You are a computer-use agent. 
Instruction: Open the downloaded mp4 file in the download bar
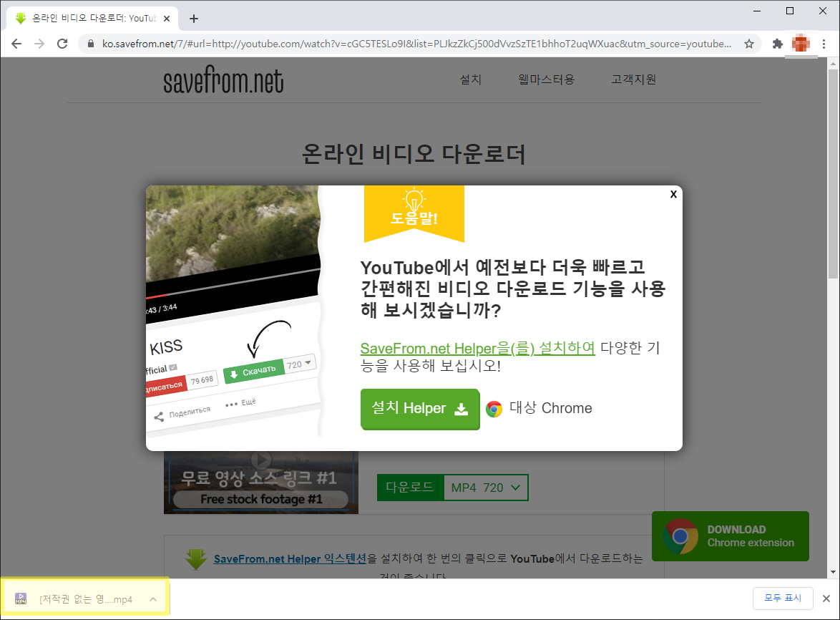tap(86, 599)
